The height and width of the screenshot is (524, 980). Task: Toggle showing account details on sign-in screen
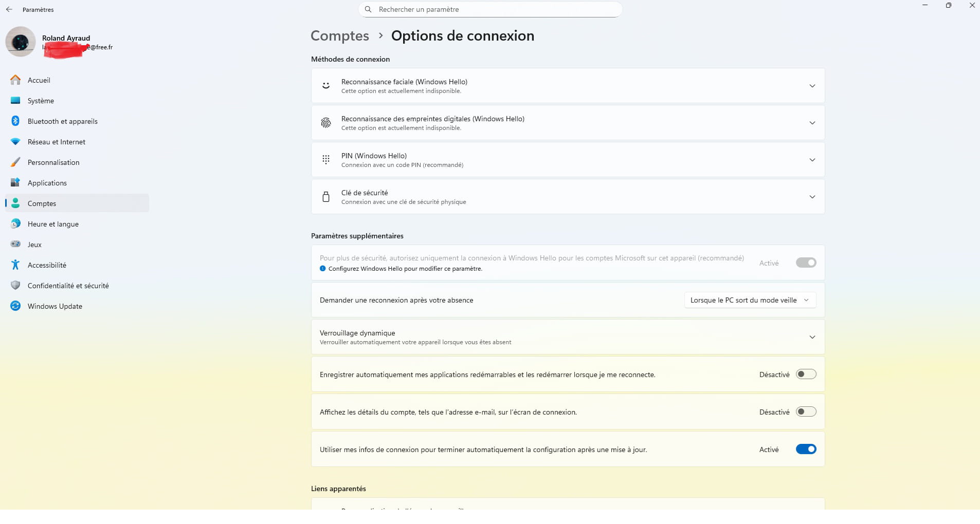[x=806, y=412]
